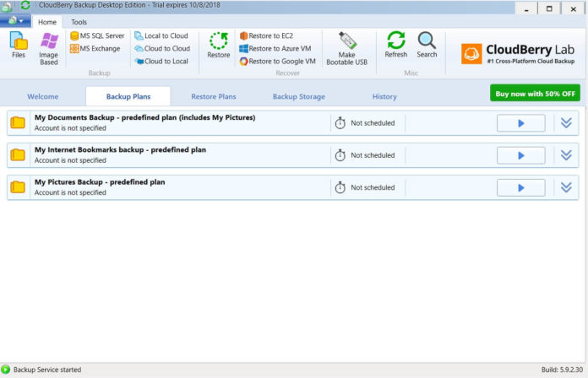This screenshot has width=588, height=378.
Task: Run My Internet Bookmarks backup plan
Action: pos(521,155)
